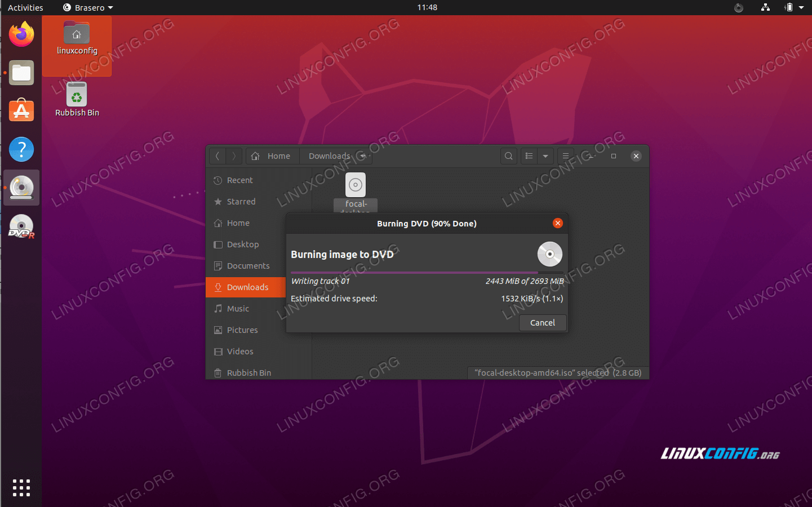Launch Ubuntu Software from the dock

tap(21, 111)
